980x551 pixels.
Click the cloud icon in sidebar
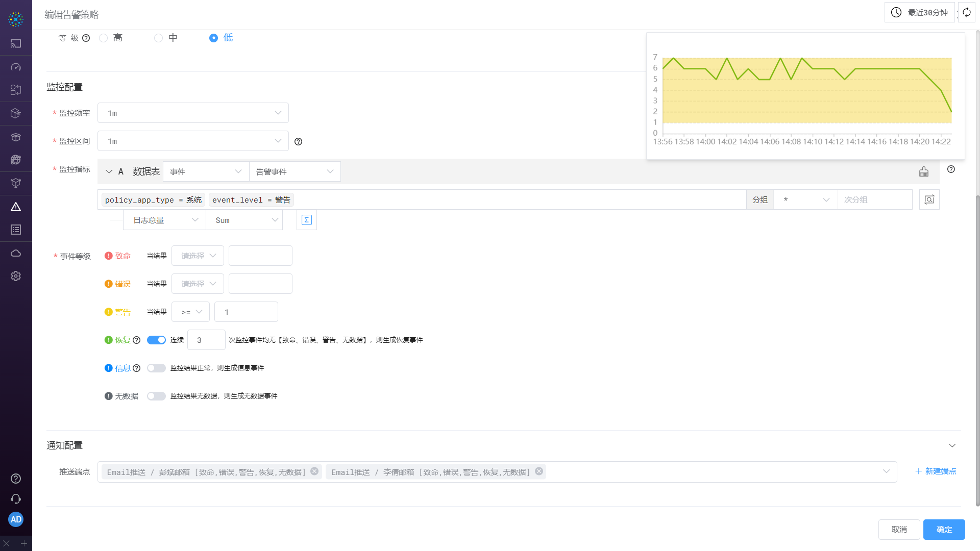(x=16, y=253)
